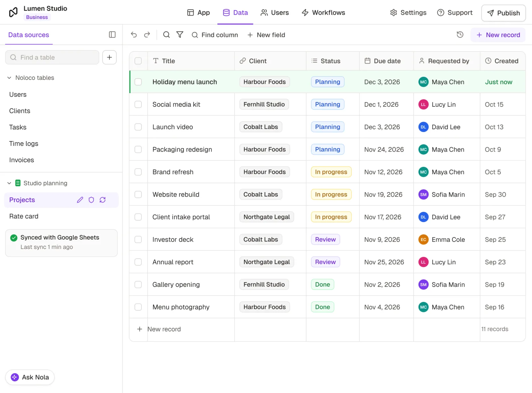The image size is (532, 393).
Task: Click the undo arrow icon
Action: [x=134, y=35]
